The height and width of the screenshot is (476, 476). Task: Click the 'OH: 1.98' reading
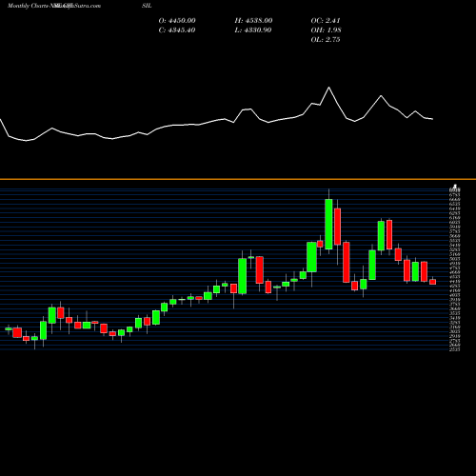pyautogui.click(x=326, y=30)
